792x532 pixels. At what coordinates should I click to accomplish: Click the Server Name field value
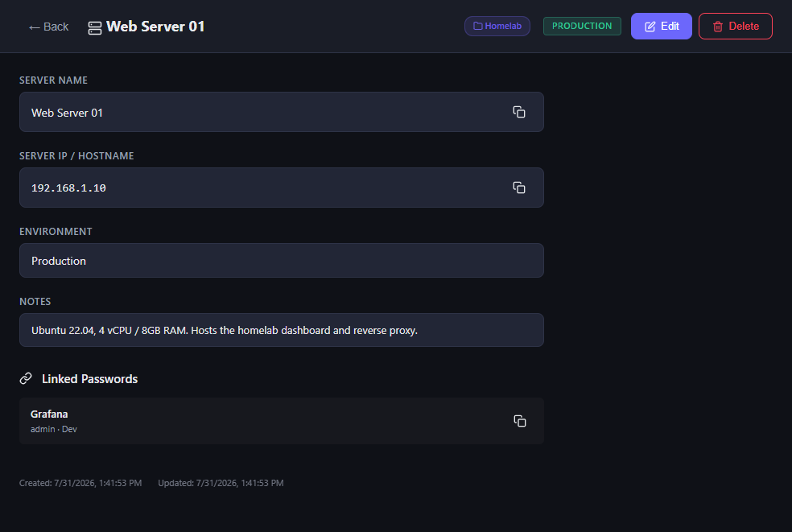pyautogui.click(x=282, y=112)
